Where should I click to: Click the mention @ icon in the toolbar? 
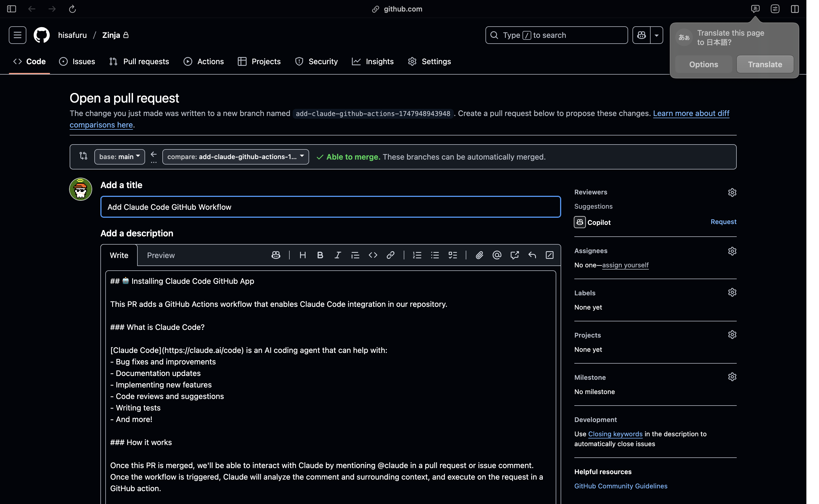click(497, 255)
